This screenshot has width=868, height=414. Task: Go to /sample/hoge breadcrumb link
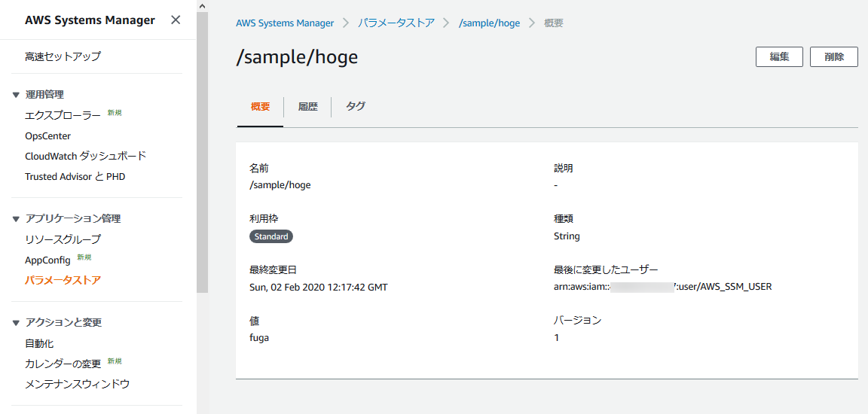coord(489,23)
